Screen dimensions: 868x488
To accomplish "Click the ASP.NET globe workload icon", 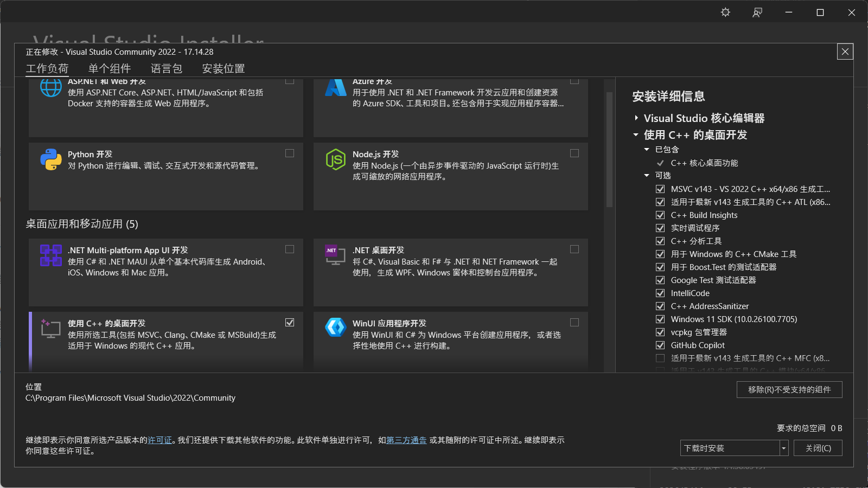I will [x=51, y=88].
